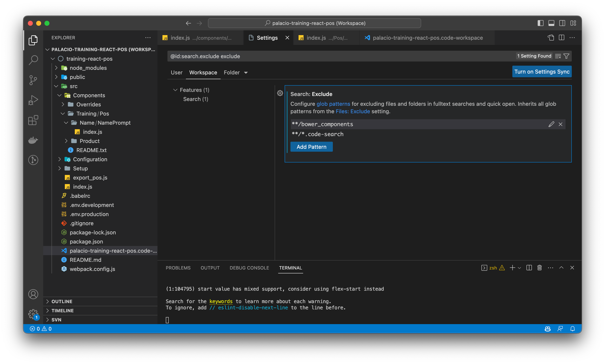Switch to the DEBUG CONSOLE tab
This screenshot has width=605, height=364.
tap(249, 268)
